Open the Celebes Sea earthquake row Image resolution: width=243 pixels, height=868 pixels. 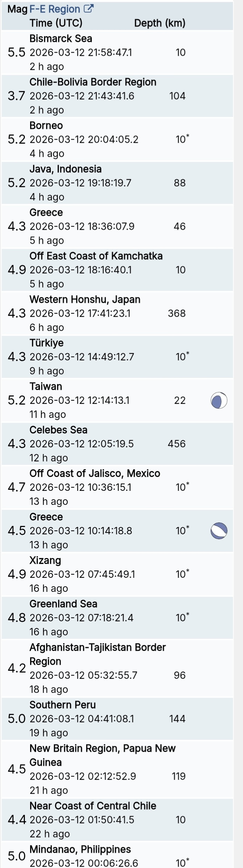58,430
